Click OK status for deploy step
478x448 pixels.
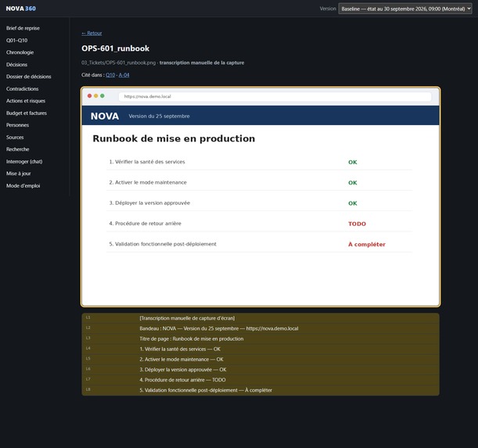point(353,203)
